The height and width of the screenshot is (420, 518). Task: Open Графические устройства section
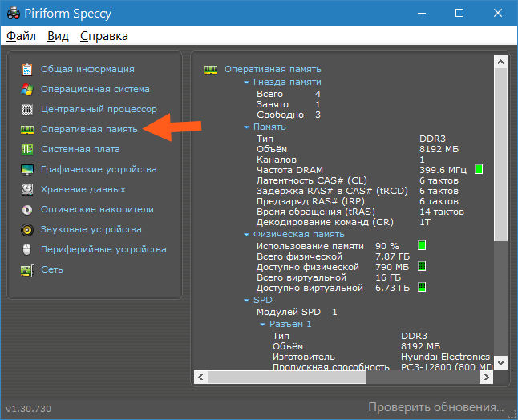[99, 170]
